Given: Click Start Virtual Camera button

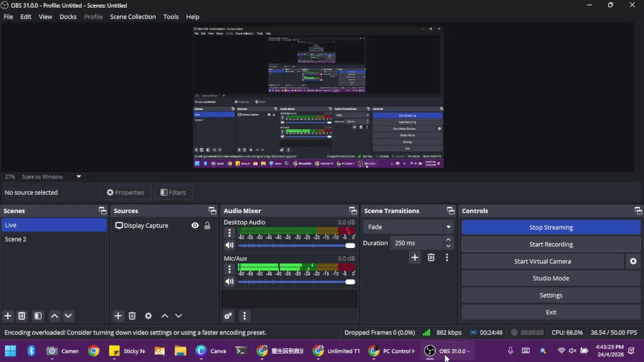Looking at the screenshot, I should click(542, 261).
